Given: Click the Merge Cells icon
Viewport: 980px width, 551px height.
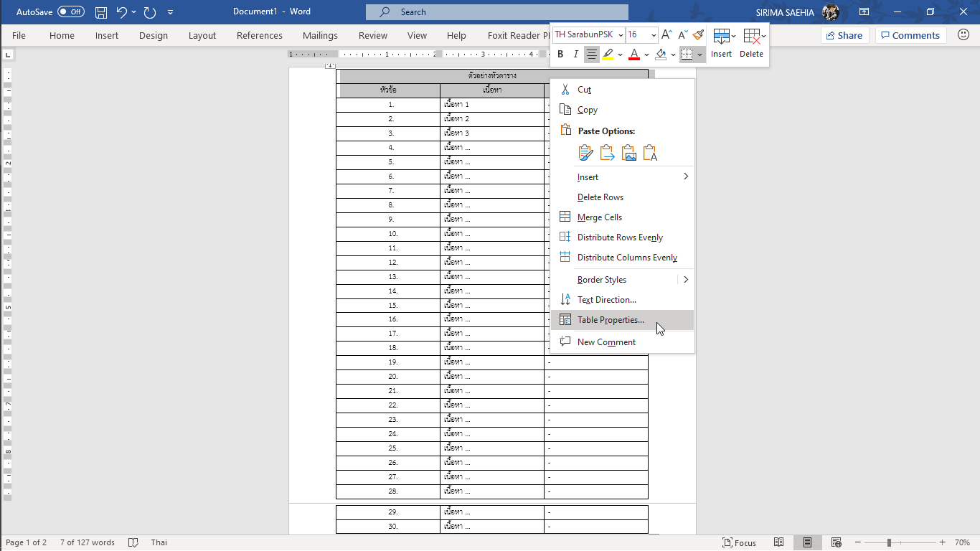Looking at the screenshot, I should point(564,217).
